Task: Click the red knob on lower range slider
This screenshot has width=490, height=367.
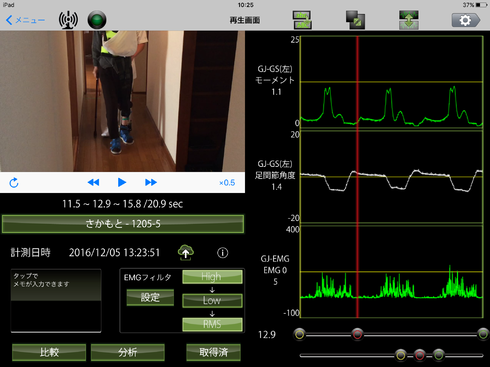Action: pos(420,355)
